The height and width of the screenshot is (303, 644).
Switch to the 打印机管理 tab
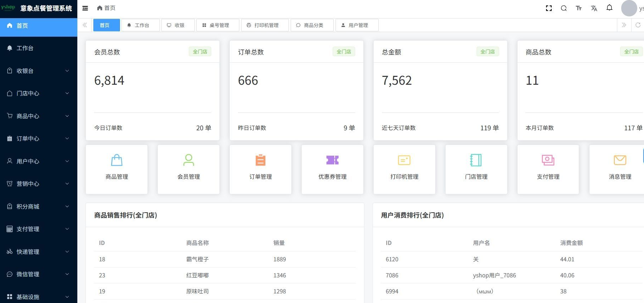pos(265,25)
